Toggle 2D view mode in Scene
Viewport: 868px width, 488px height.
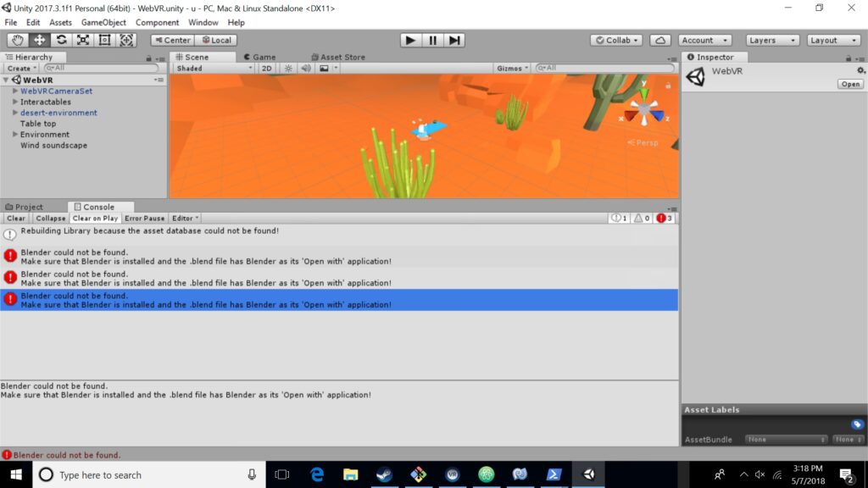pyautogui.click(x=266, y=68)
